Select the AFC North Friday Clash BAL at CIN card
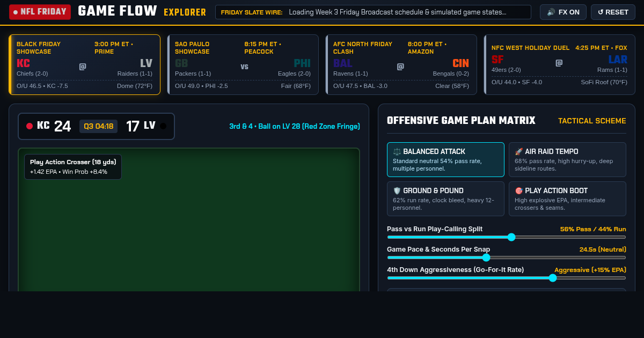The image size is (644, 338). point(401,64)
